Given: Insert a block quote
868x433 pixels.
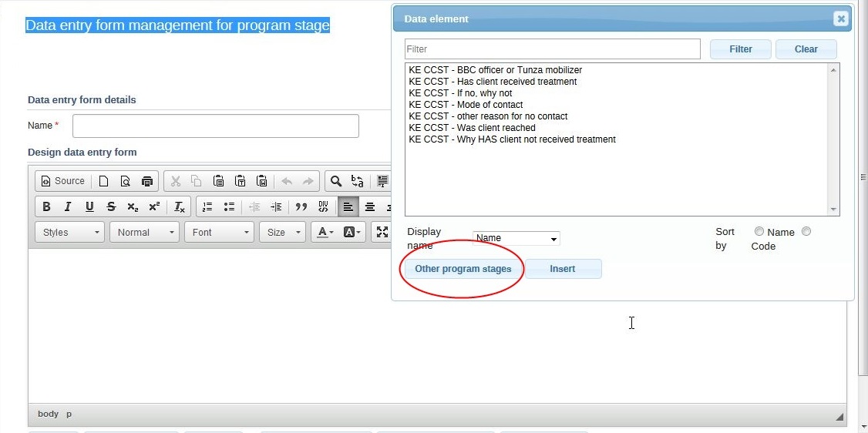Looking at the screenshot, I should click(301, 206).
